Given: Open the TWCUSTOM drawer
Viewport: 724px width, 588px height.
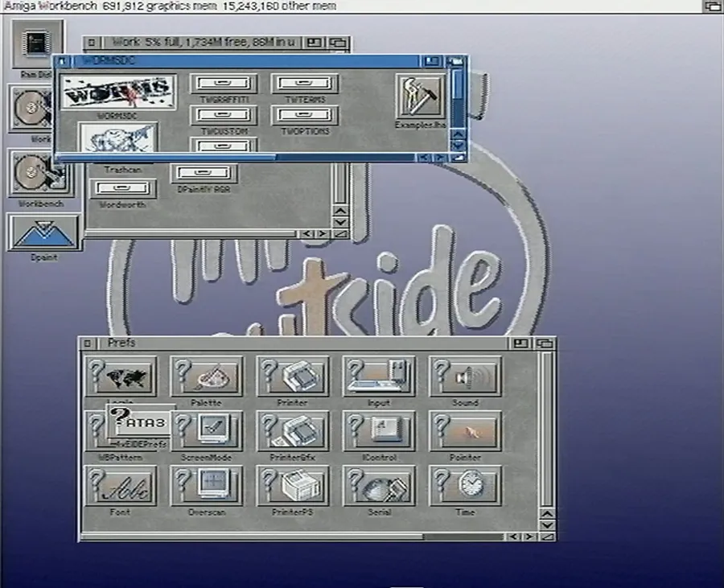Looking at the screenshot, I should pyautogui.click(x=224, y=115).
